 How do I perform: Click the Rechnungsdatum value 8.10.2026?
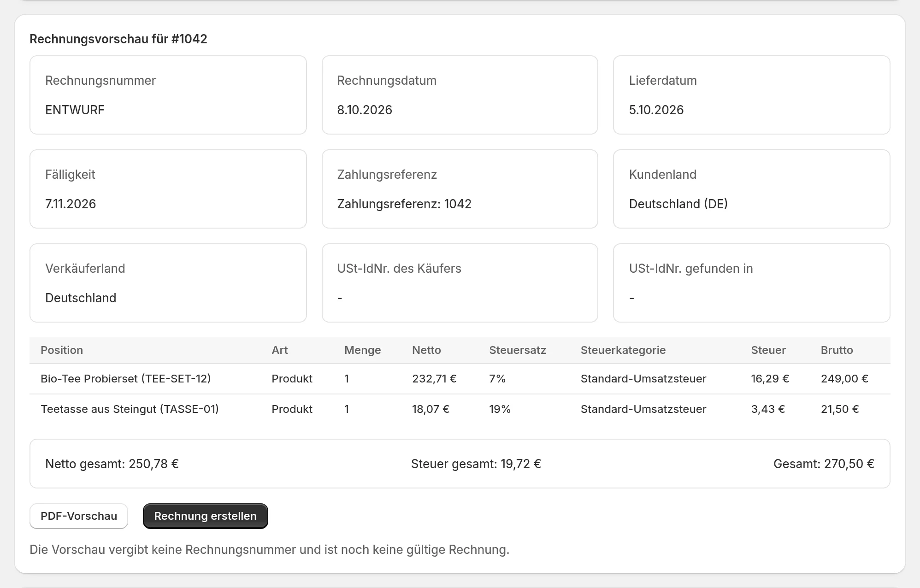click(365, 110)
